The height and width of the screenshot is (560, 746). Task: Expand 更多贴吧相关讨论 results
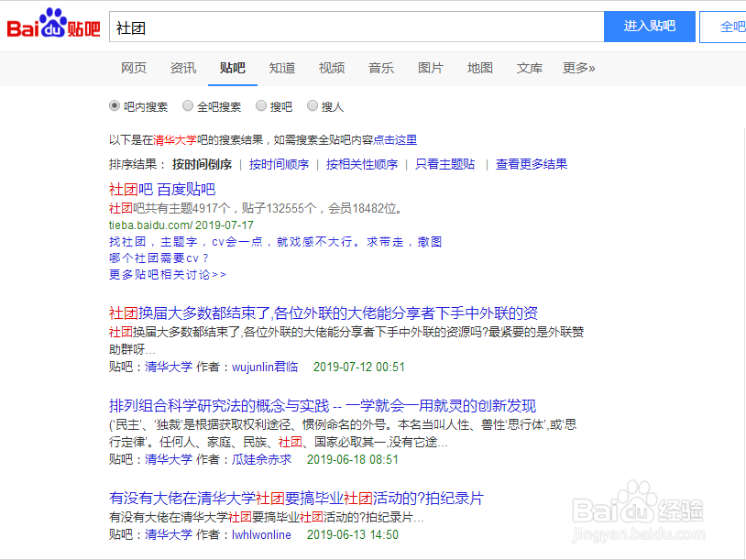tap(169, 274)
